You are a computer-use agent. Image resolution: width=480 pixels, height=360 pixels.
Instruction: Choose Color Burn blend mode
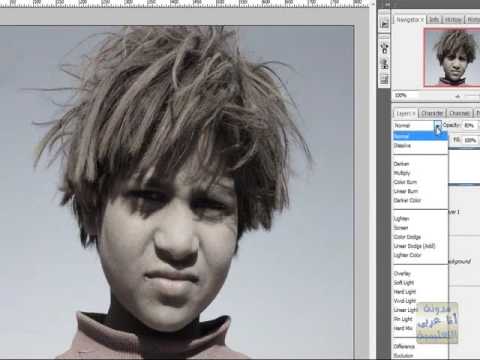[420, 182]
